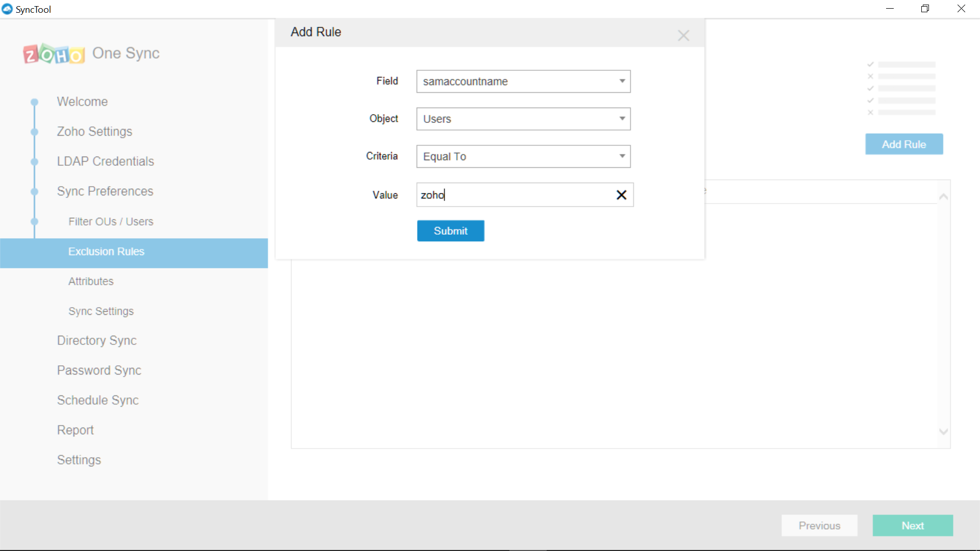Open Sync Settings in sidebar
Screen dimensions: 980x551
[101, 311]
